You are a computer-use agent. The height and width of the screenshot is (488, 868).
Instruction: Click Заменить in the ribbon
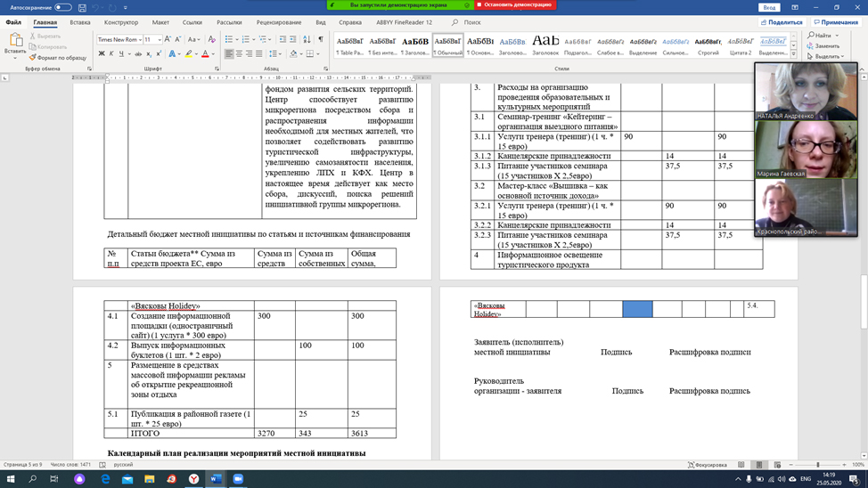[823, 46]
